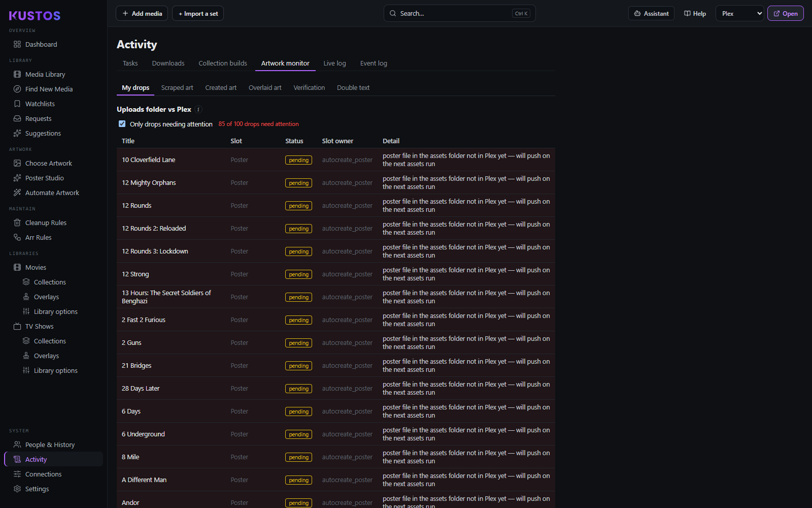Click the Suggestions sparkle icon

tap(17, 133)
